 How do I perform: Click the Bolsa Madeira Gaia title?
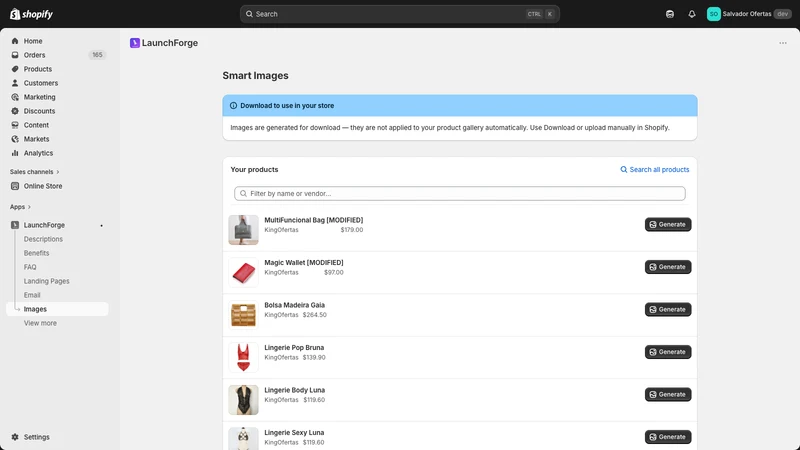click(x=294, y=305)
